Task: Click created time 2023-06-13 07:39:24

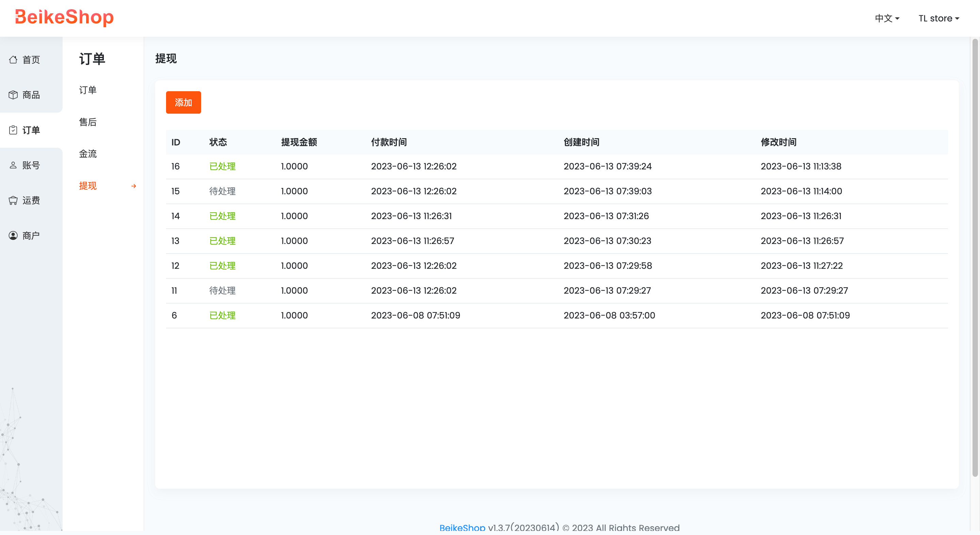Action: coord(607,166)
